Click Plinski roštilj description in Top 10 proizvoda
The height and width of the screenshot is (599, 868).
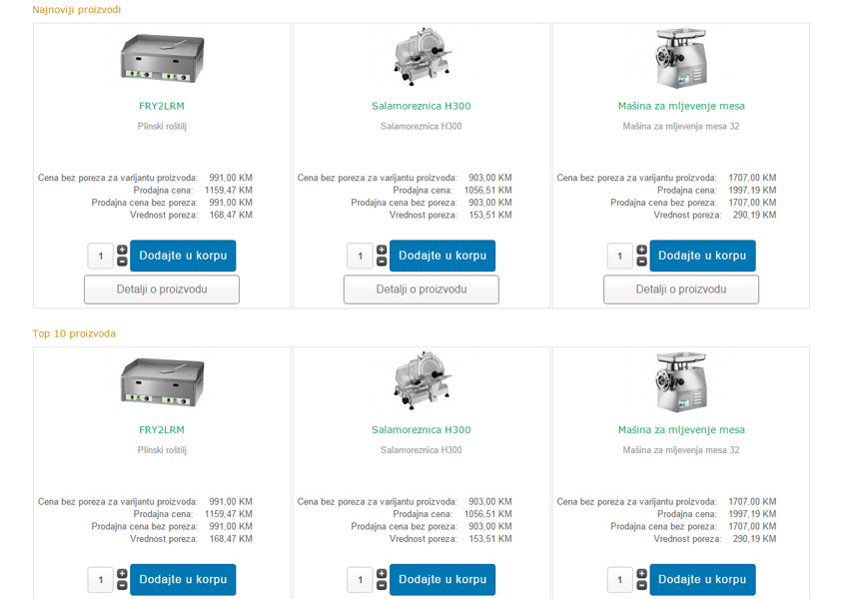[x=162, y=450]
